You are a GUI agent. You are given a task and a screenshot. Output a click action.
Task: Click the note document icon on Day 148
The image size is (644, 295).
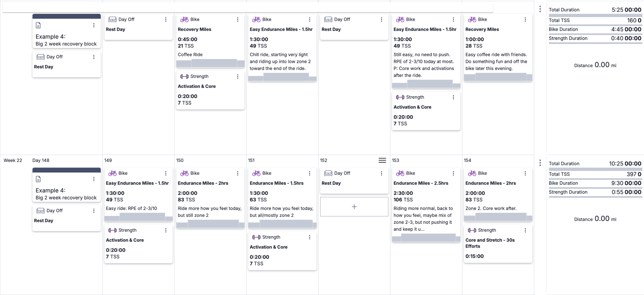point(38,179)
